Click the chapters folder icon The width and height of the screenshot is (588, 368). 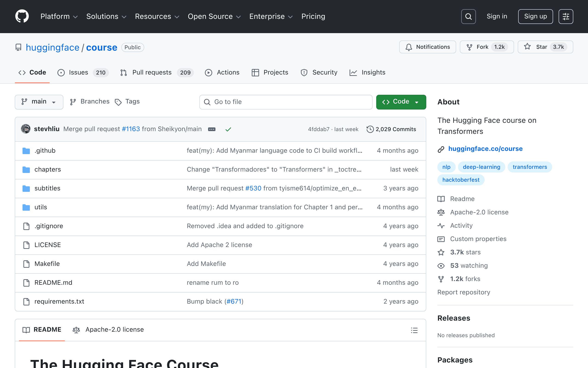(26, 170)
